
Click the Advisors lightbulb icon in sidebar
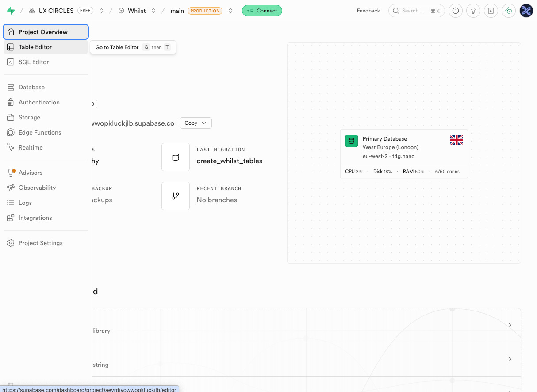coord(11,173)
